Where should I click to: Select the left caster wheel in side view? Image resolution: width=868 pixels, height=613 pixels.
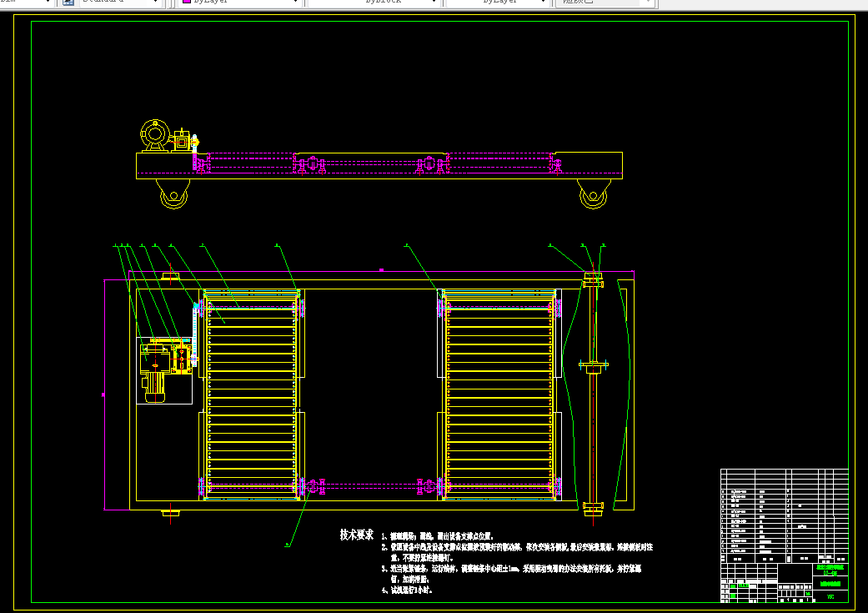click(x=173, y=194)
